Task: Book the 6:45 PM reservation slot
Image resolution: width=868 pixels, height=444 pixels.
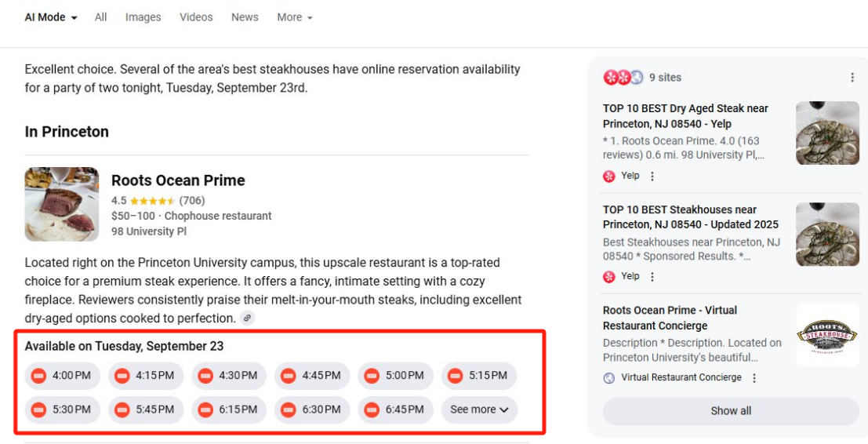Action: [395, 409]
